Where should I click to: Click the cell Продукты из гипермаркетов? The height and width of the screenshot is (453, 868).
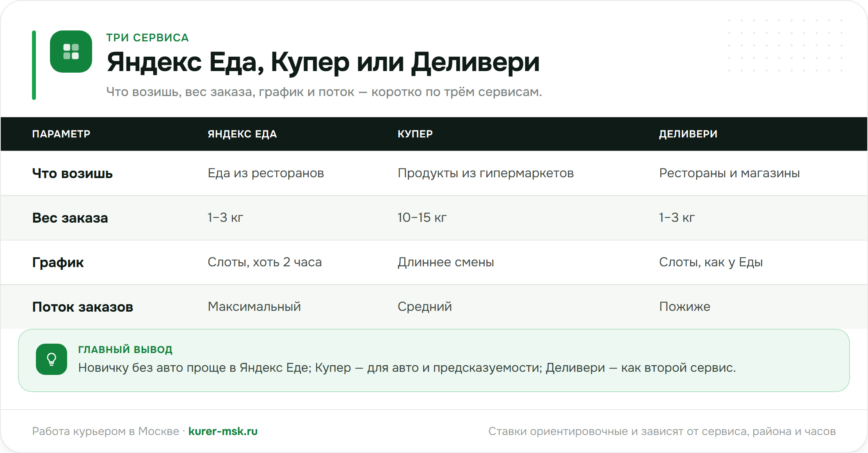(486, 173)
